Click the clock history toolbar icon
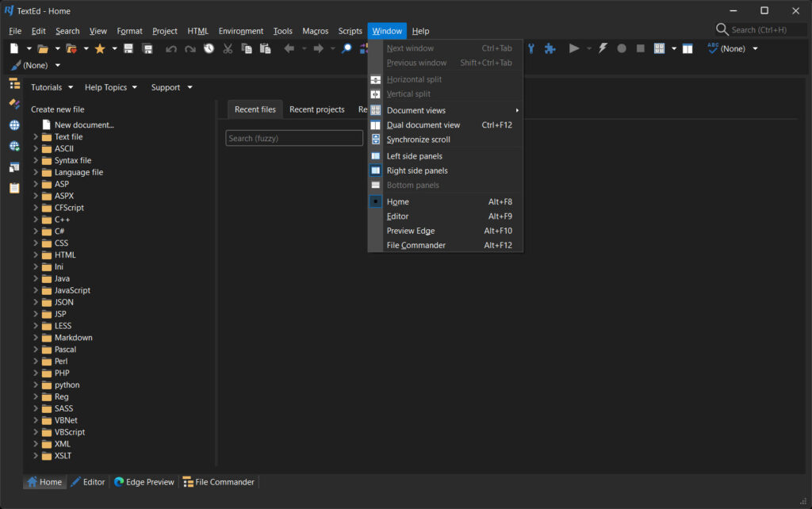 click(x=209, y=48)
